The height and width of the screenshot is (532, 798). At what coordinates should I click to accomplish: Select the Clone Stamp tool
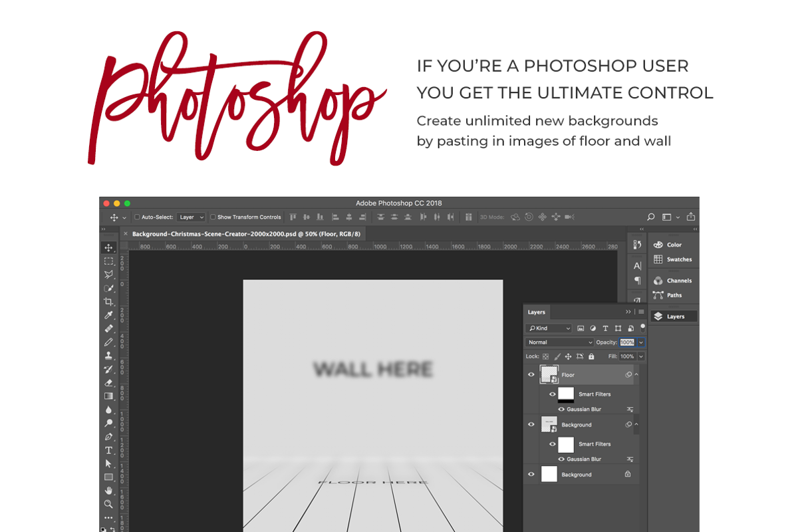pos(108,356)
